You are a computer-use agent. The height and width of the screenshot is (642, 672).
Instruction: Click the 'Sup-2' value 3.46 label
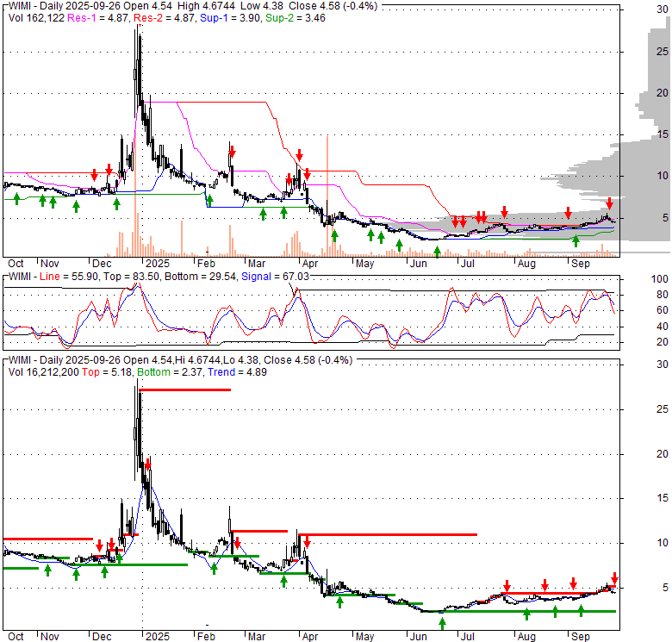[315, 18]
